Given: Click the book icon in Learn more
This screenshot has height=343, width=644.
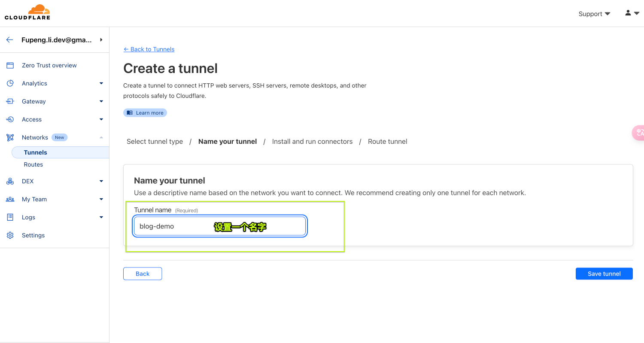Looking at the screenshot, I should point(130,113).
